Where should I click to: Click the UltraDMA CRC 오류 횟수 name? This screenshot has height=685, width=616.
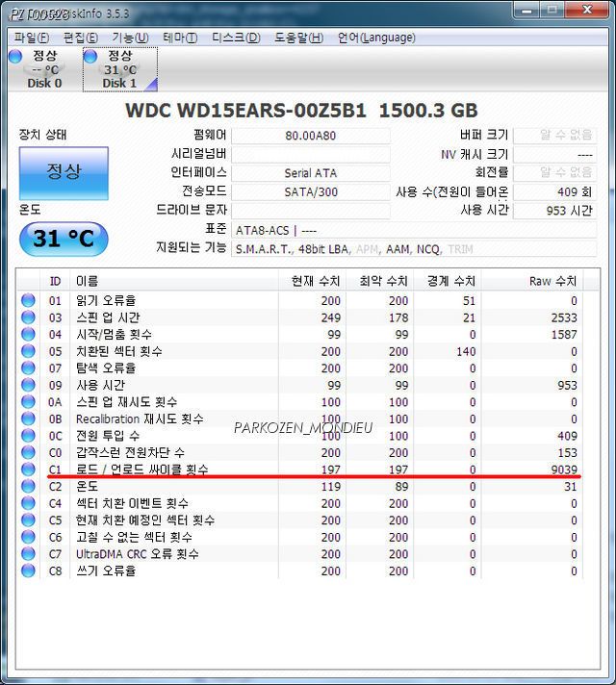pyautogui.click(x=138, y=554)
